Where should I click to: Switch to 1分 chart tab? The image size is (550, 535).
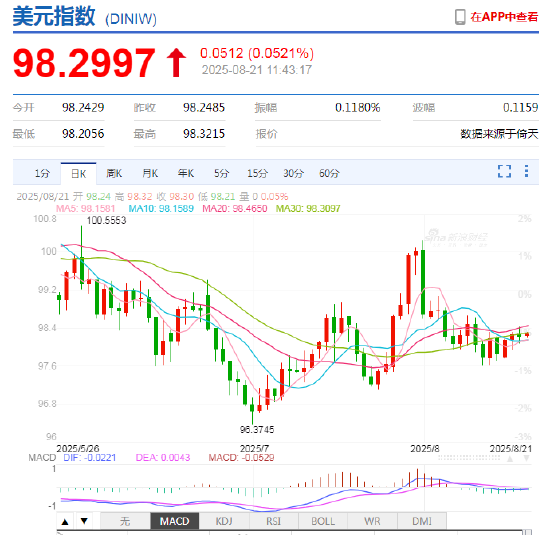pyautogui.click(x=42, y=174)
